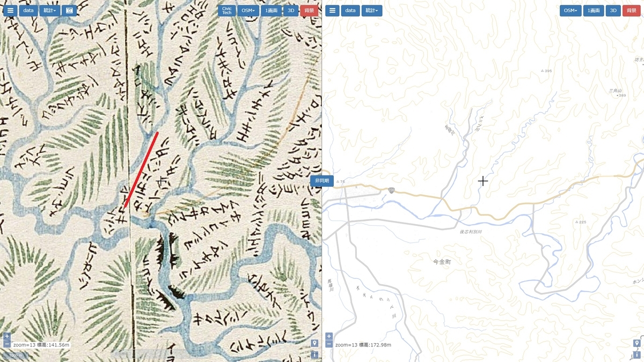Expand the 統計 dropdown on left map

point(49,10)
